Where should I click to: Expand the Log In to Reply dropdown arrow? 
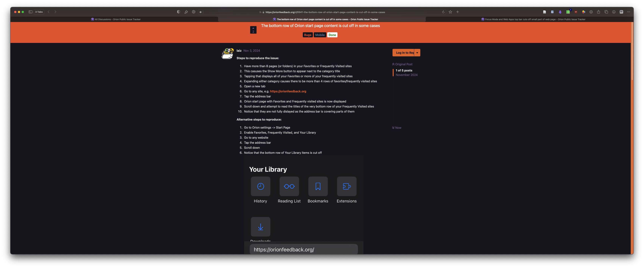pyautogui.click(x=417, y=52)
